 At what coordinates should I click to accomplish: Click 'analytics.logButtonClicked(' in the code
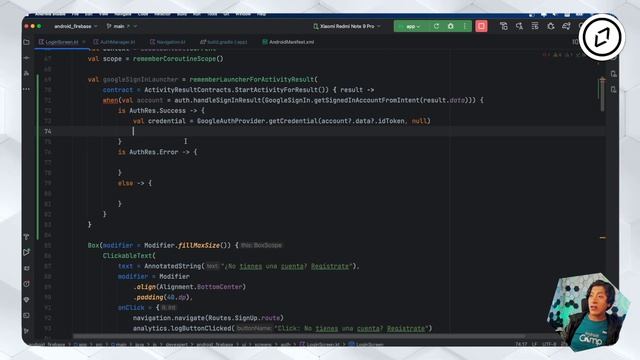tap(184, 329)
